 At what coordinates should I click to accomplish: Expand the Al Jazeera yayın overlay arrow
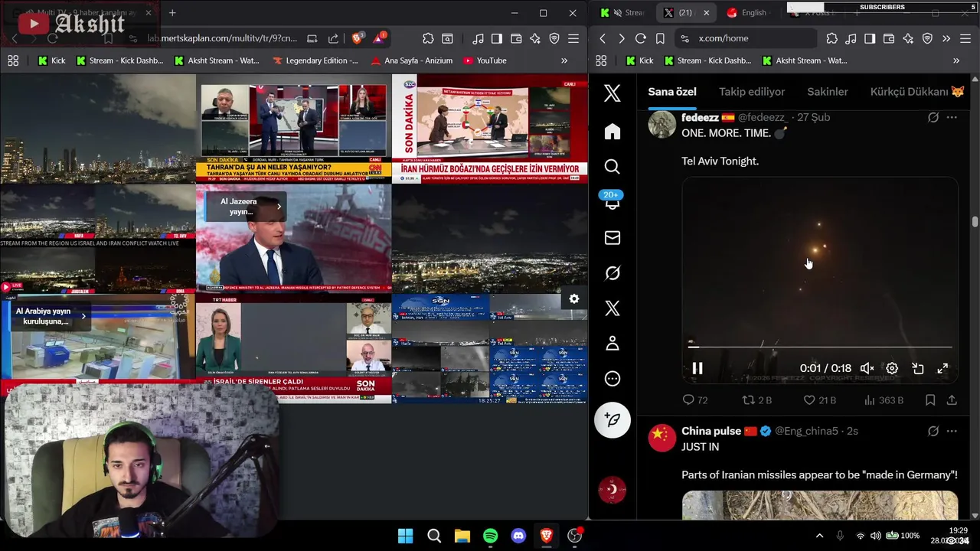(x=279, y=206)
